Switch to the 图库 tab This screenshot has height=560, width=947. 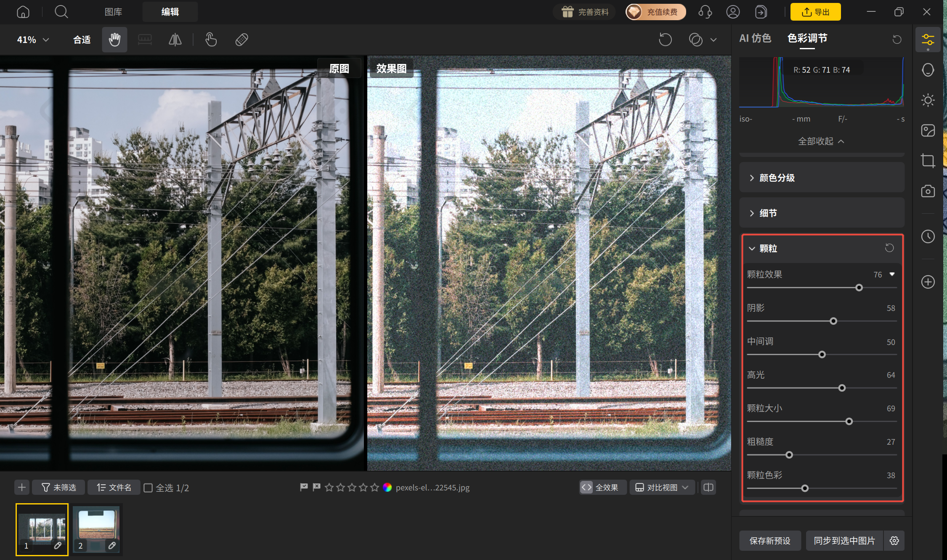pos(113,12)
